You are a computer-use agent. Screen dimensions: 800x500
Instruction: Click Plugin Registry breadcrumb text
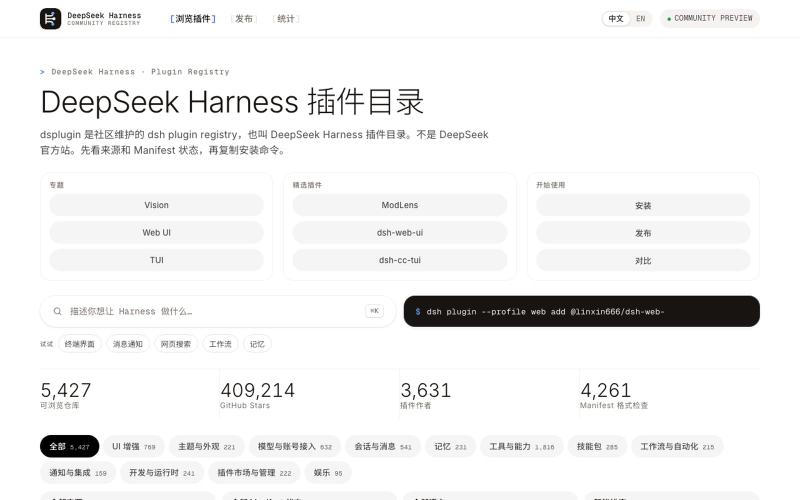coord(190,72)
